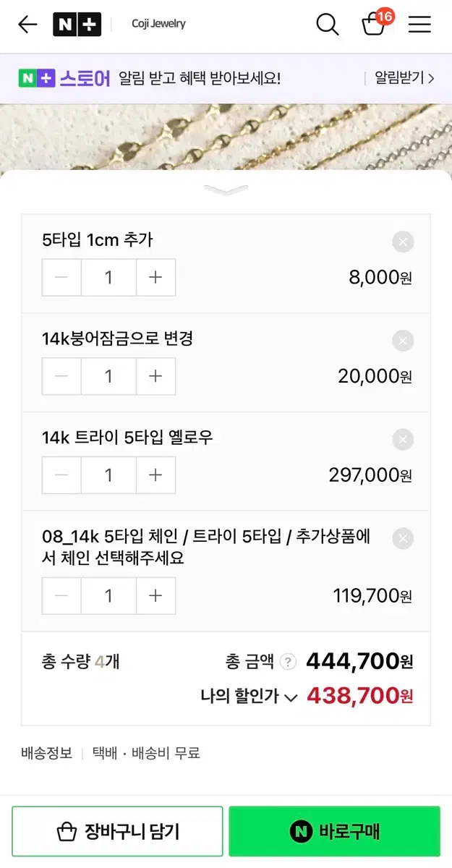Open the hamburger menu icon
This screenshot has height=868, width=452.
[419, 25]
